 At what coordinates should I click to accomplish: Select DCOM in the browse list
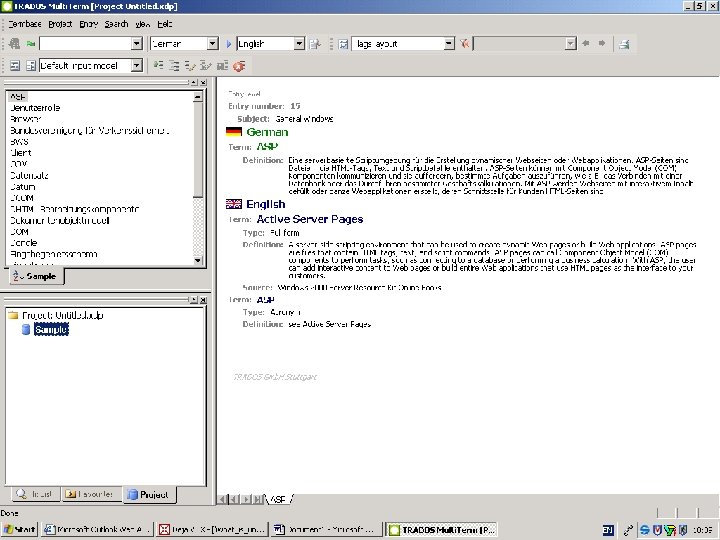(22, 198)
